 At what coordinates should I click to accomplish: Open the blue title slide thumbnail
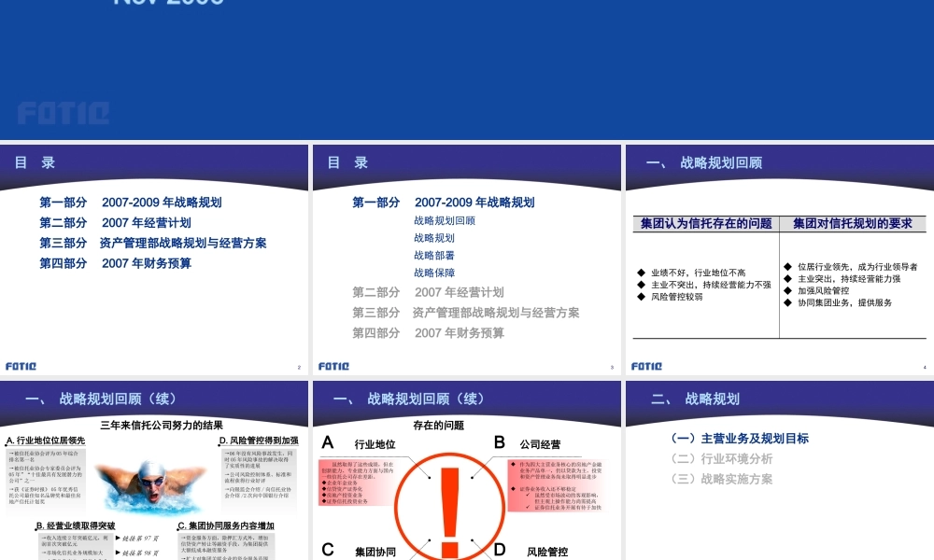[467, 70]
